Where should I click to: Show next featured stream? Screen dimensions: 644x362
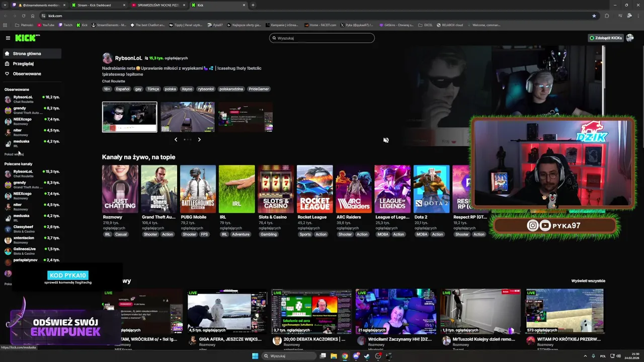pyautogui.click(x=199, y=140)
